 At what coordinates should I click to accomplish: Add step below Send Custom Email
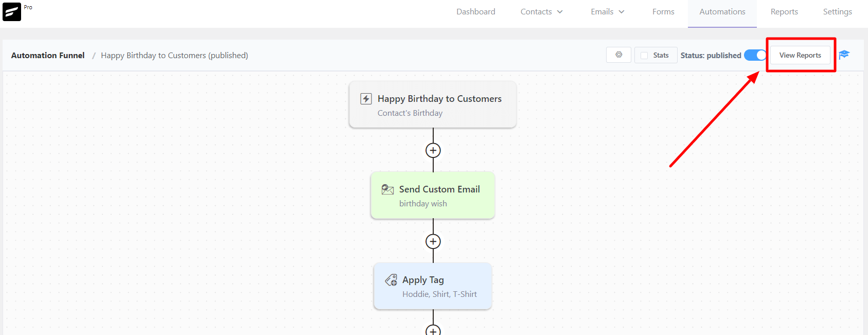point(433,241)
